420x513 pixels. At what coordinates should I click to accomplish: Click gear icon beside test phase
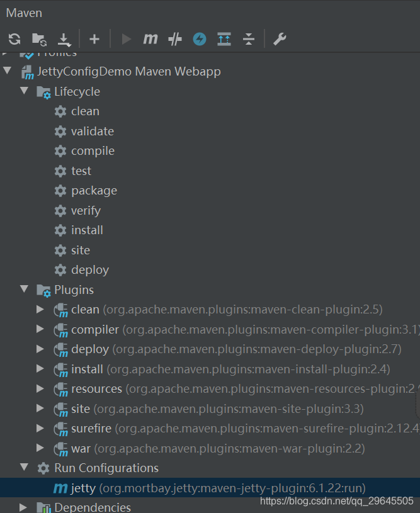(x=60, y=171)
